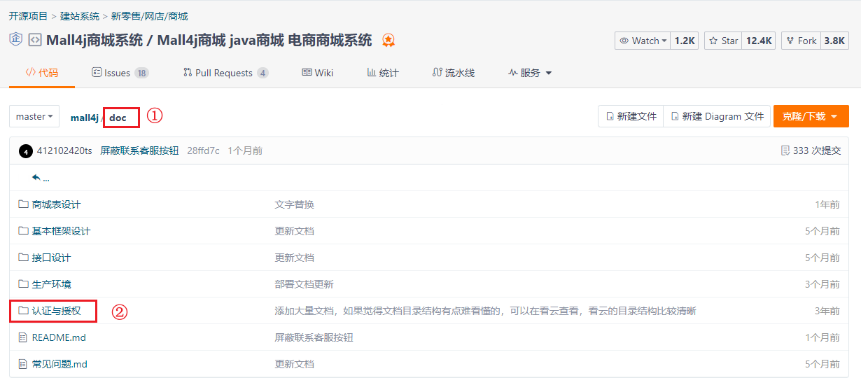861x380 pixels.
Task: Open the 屏蔽联系客服按钮 commit message in header
Action: 139,151
